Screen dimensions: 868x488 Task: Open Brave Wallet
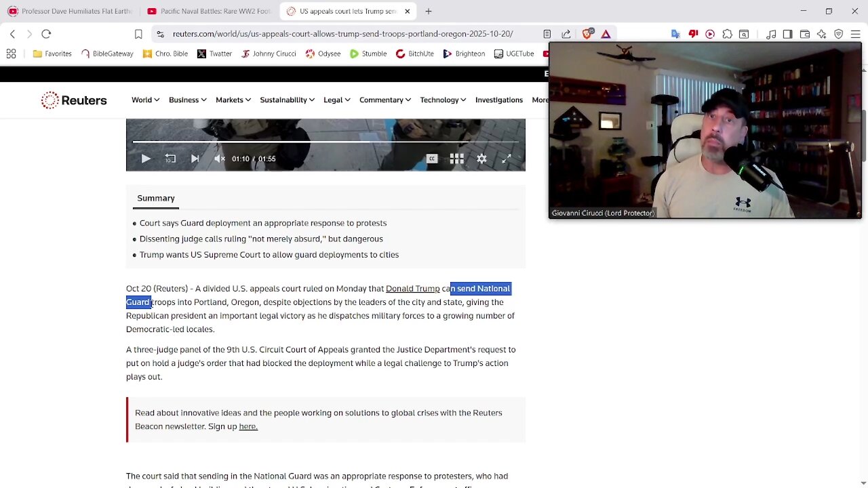(805, 34)
